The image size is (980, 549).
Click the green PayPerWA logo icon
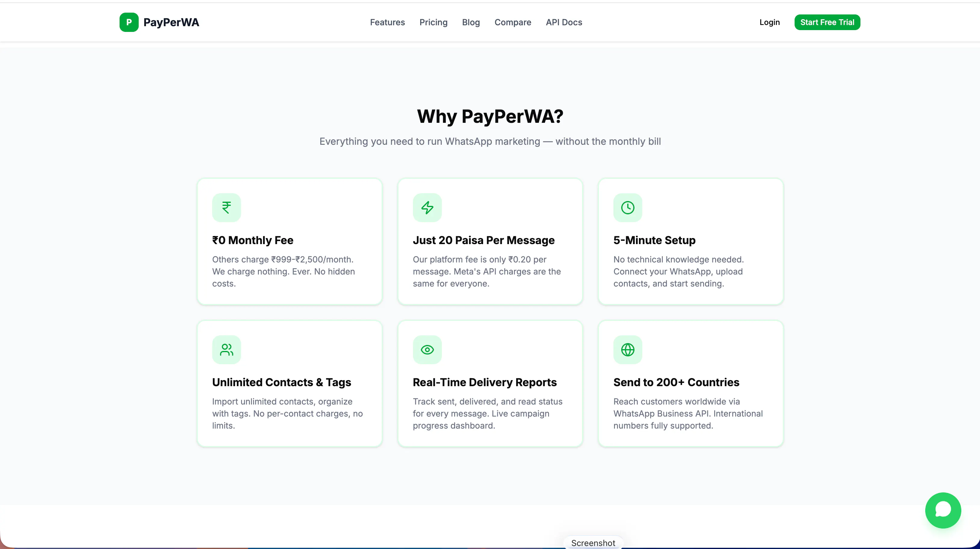pyautogui.click(x=129, y=23)
